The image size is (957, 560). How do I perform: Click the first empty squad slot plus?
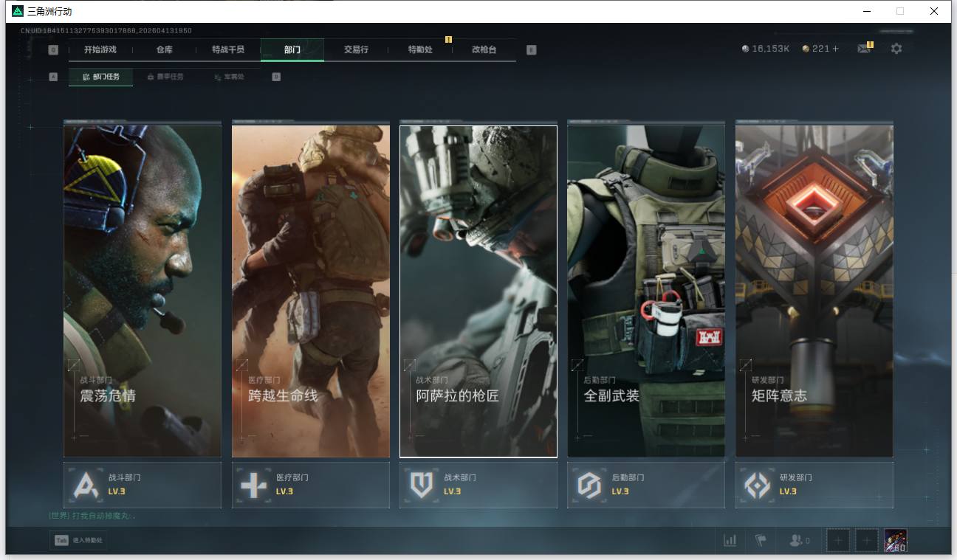coord(837,541)
